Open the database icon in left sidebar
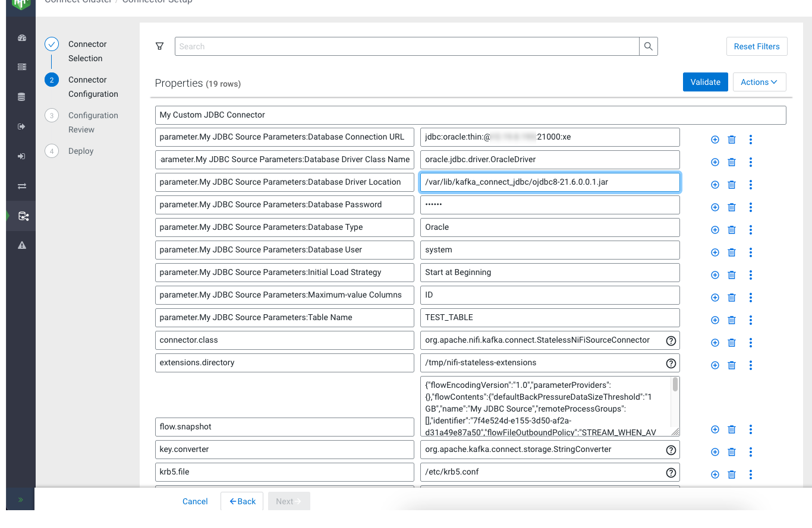The width and height of the screenshot is (812, 528). (22, 97)
